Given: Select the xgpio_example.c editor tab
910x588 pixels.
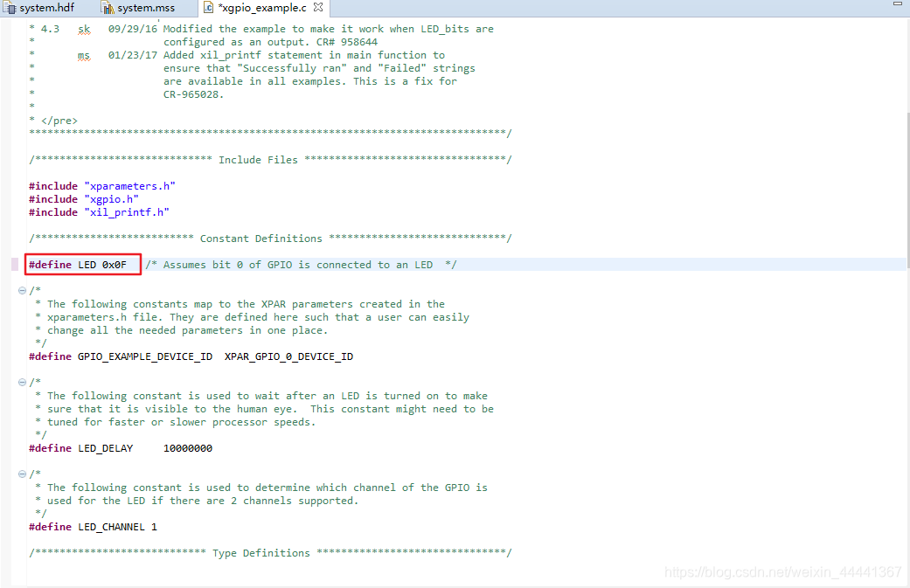Looking at the screenshot, I should pyautogui.click(x=262, y=8).
